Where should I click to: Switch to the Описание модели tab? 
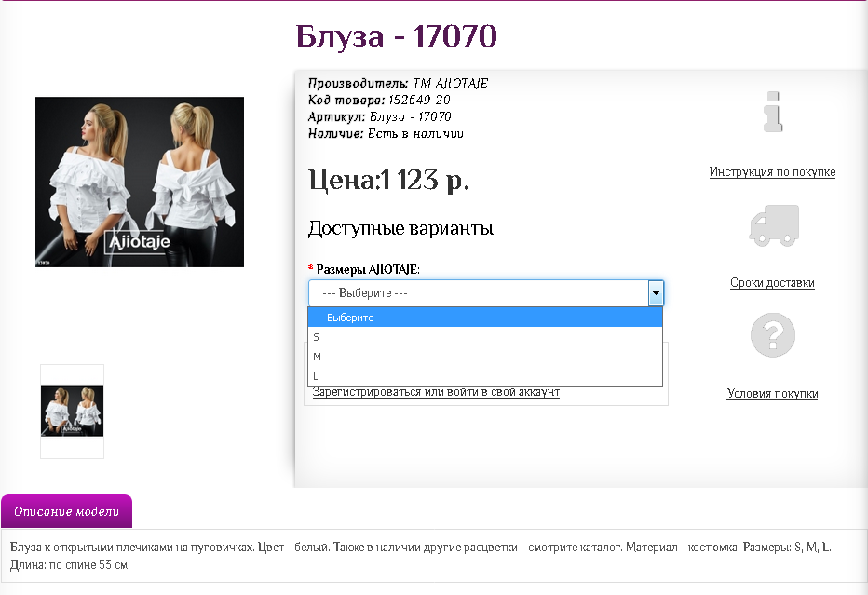(66, 511)
